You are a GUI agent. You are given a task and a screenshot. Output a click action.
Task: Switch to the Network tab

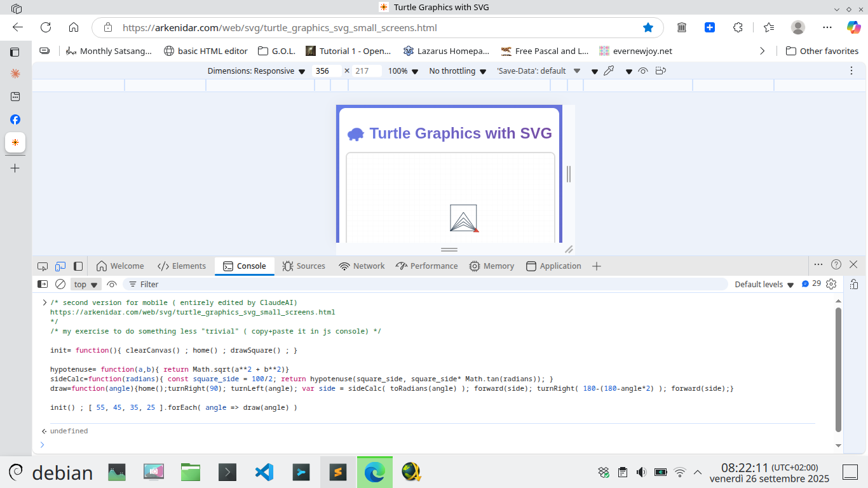[x=362, y=266]
